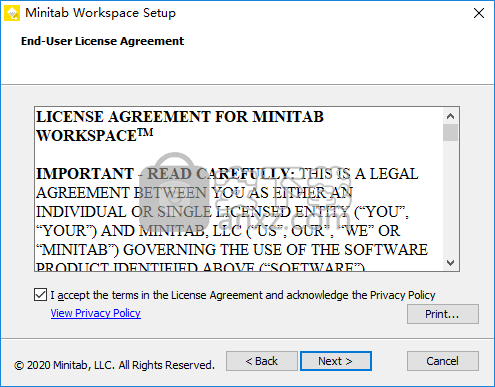This screenshot has height=387, width=495.
Task: Click the '© 2020 Minitab, LLC. All Rights Reserved.' text
Action: [114, 365]
